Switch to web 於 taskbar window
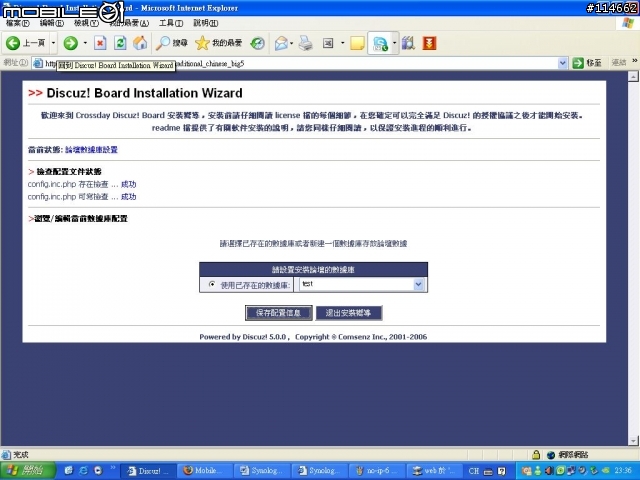The image size is (640, 480). (435, 471)
